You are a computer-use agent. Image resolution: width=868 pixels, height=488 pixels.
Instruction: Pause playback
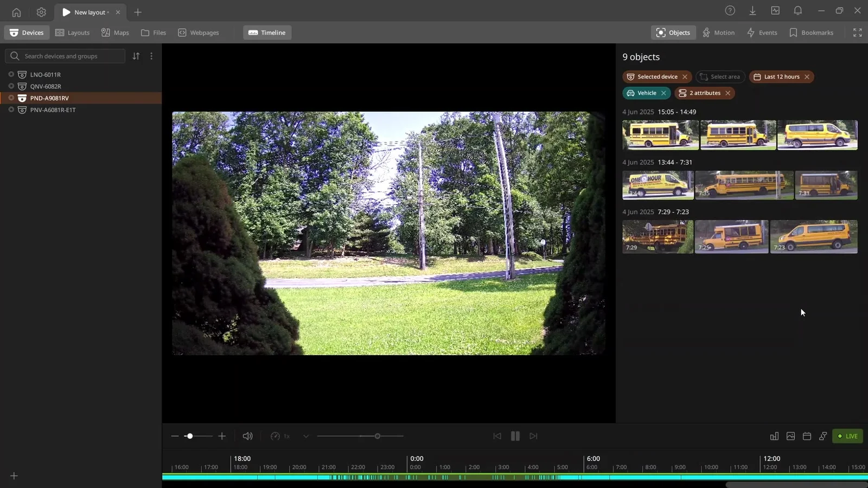pos(515,436)
